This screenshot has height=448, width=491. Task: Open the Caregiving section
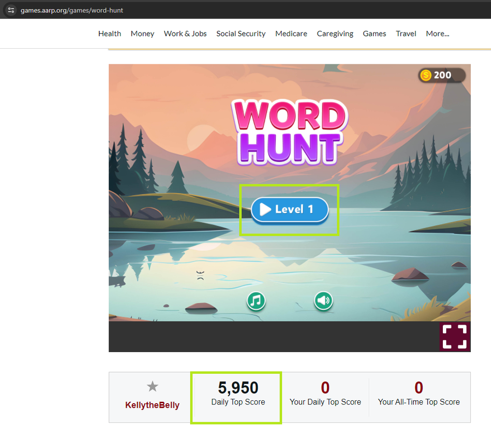[x=335, y=33]
